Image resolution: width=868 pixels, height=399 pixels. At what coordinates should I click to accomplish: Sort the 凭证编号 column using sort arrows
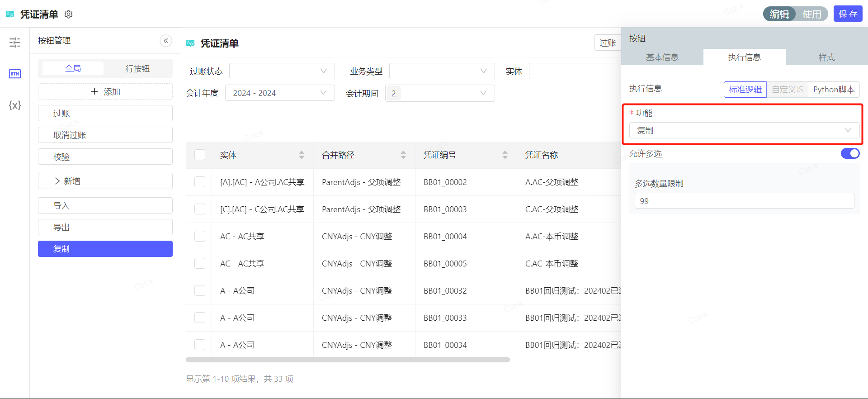[x=505, y=155]
